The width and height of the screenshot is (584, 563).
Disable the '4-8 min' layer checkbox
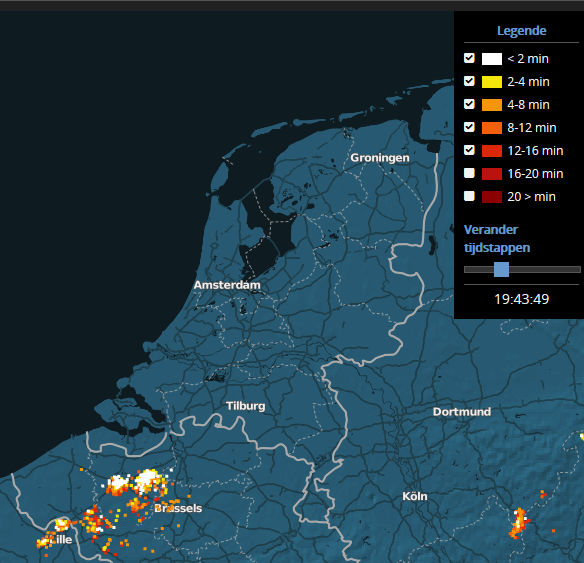point(469,104)
